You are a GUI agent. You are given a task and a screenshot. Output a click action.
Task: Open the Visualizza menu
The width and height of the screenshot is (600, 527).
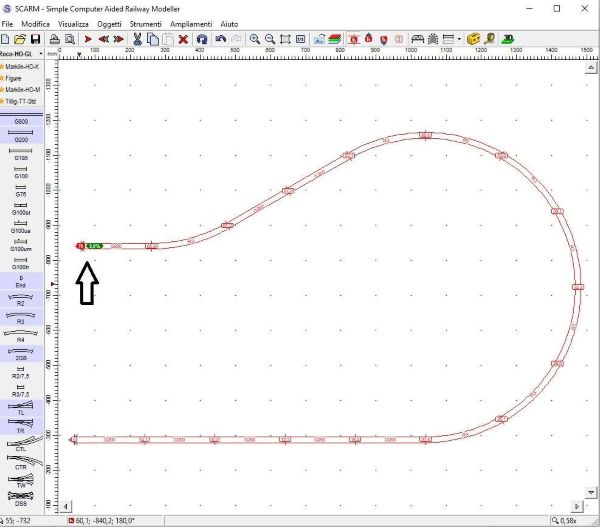pyautogui.click(x=73, y=22)
